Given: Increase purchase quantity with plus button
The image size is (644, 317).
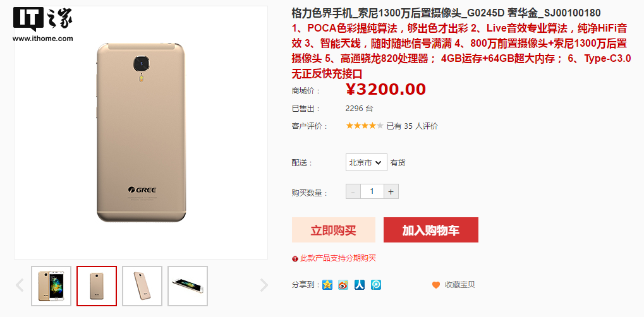Looking at the screenshot, I should [x=391, y=191].
